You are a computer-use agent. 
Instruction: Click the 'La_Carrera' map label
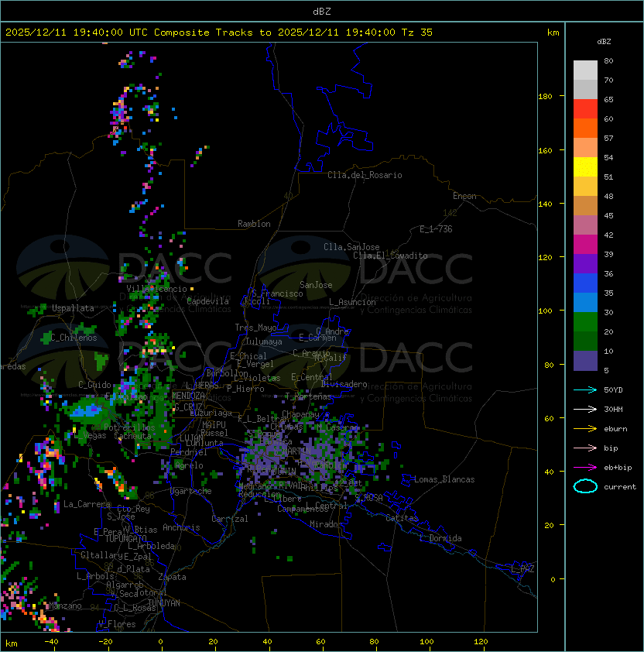pyautogui.click(x=87, y=504)
